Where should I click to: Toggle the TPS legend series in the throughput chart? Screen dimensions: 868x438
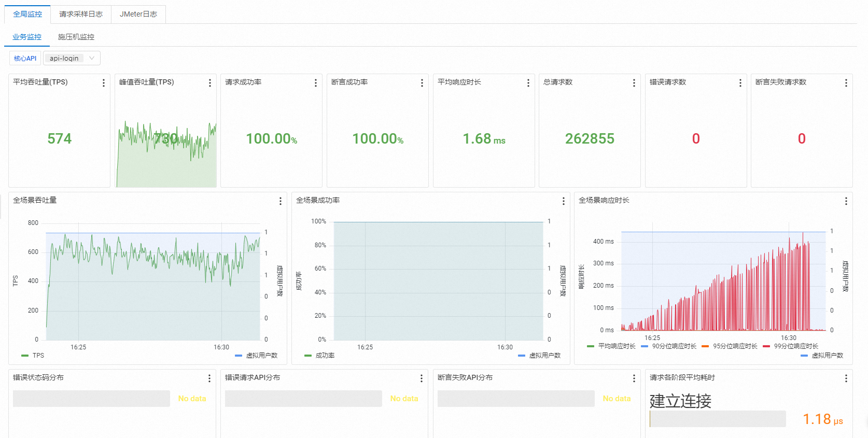[x=33, y=356]
